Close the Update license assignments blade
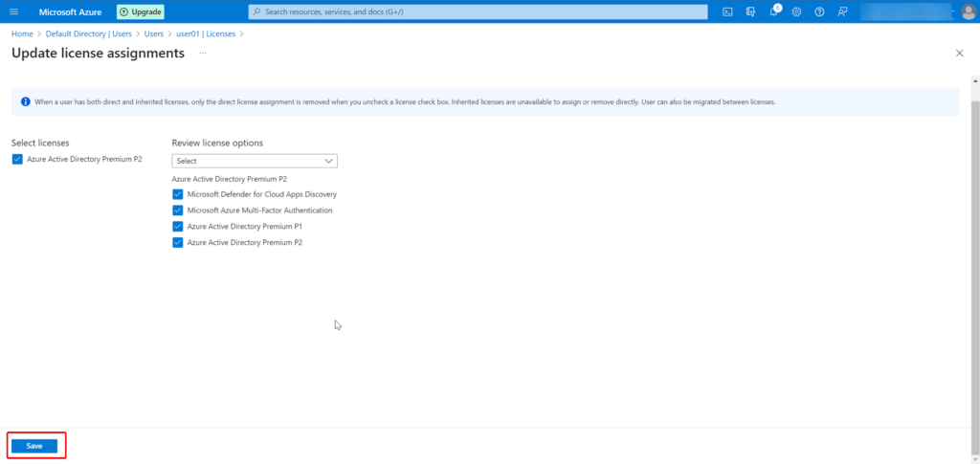980x464 pixels. (x=959, y=53)
